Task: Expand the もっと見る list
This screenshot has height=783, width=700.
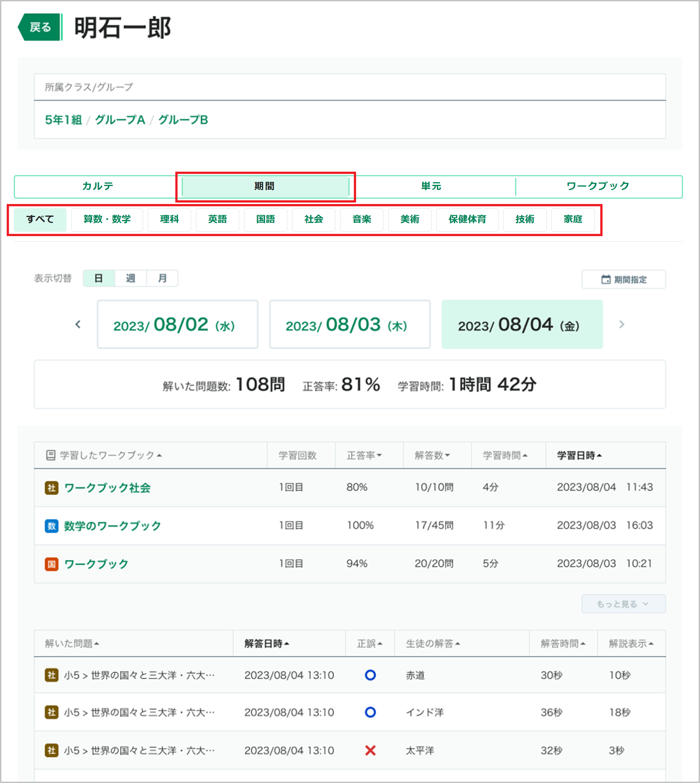Action: [623, 604]
